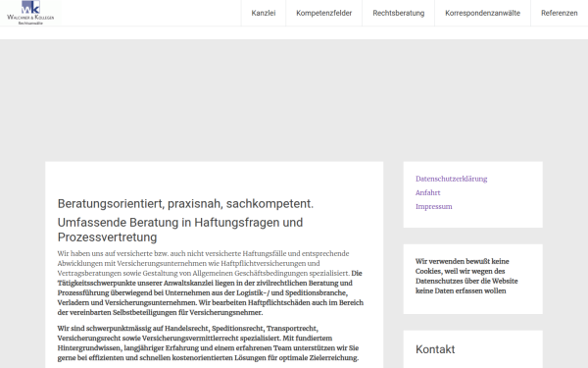Select Rechtsberatung in the navigation

coord(398,13)
